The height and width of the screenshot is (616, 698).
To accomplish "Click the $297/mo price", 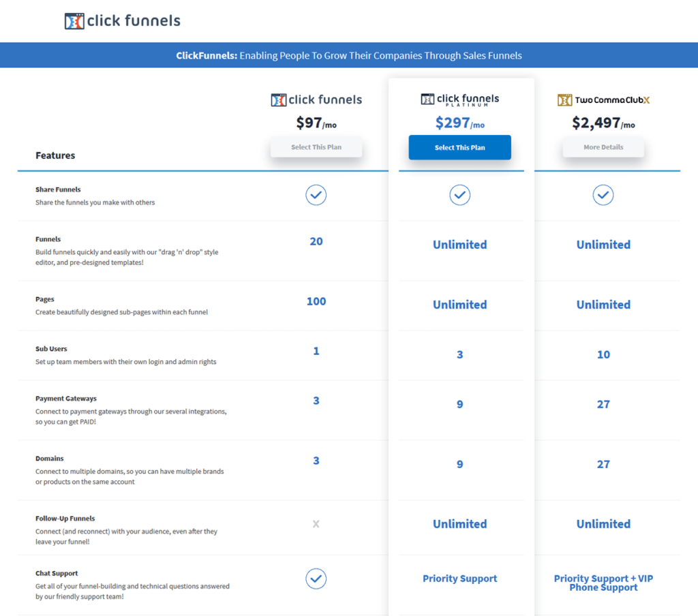I will coord(460,123).
